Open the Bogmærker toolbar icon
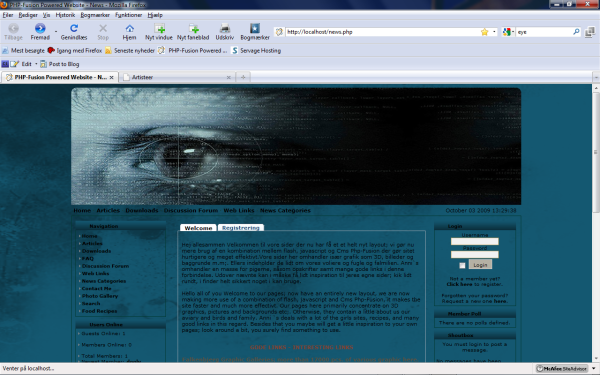Screen dimensions: 600x375 pyautogui.click(x=255, y=28)
